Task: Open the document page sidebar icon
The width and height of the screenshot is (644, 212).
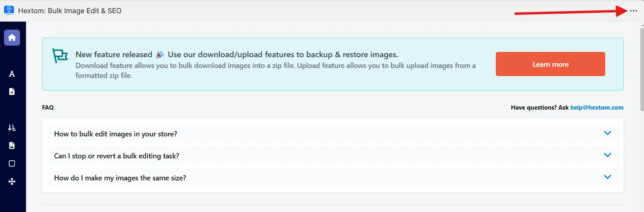Action: point(12,92)
